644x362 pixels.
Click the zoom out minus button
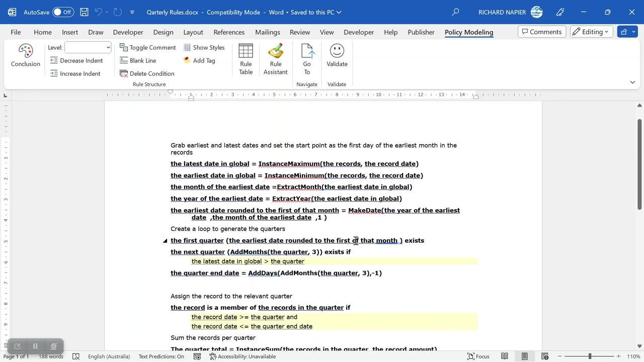tap(559, 356)
